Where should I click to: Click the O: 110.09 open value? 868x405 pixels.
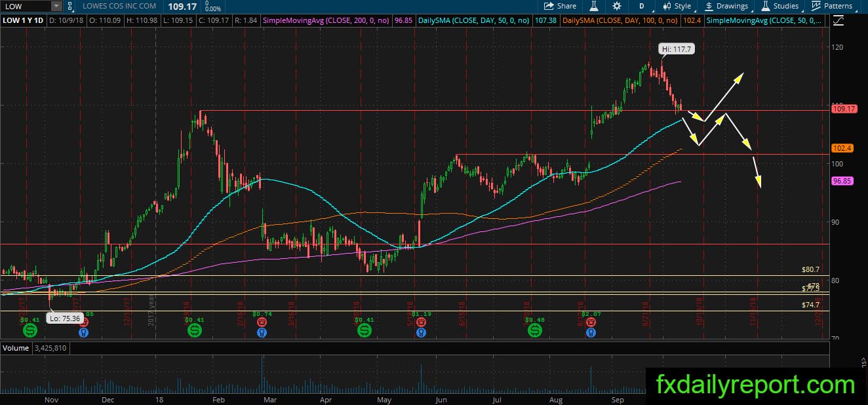coord(104,21)
